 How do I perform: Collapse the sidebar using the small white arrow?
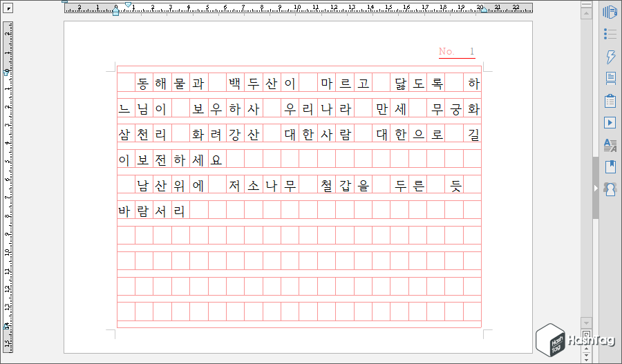(596, 189)
